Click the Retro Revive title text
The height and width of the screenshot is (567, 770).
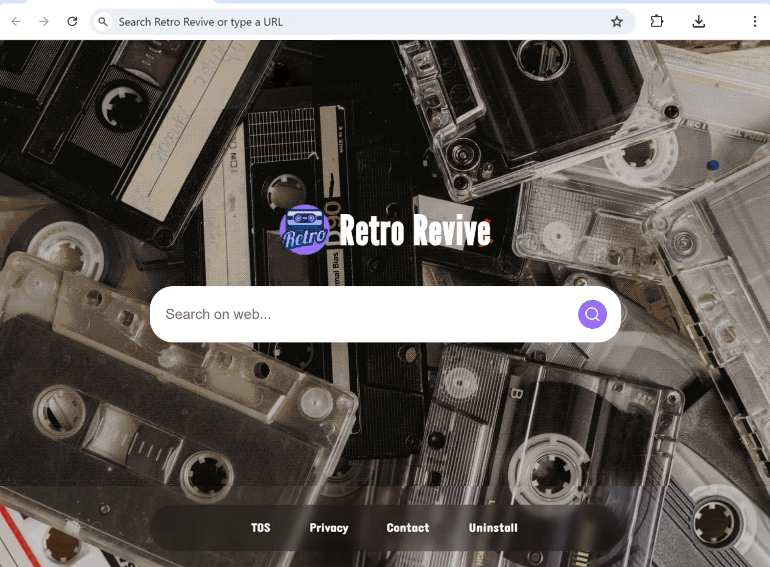click(x=415, y=232)
